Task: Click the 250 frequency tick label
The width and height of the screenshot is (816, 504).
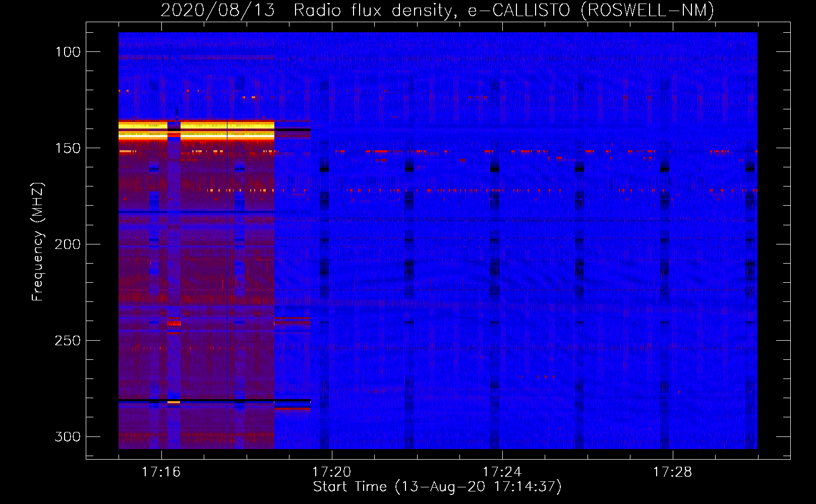Action: coord(68,341)
